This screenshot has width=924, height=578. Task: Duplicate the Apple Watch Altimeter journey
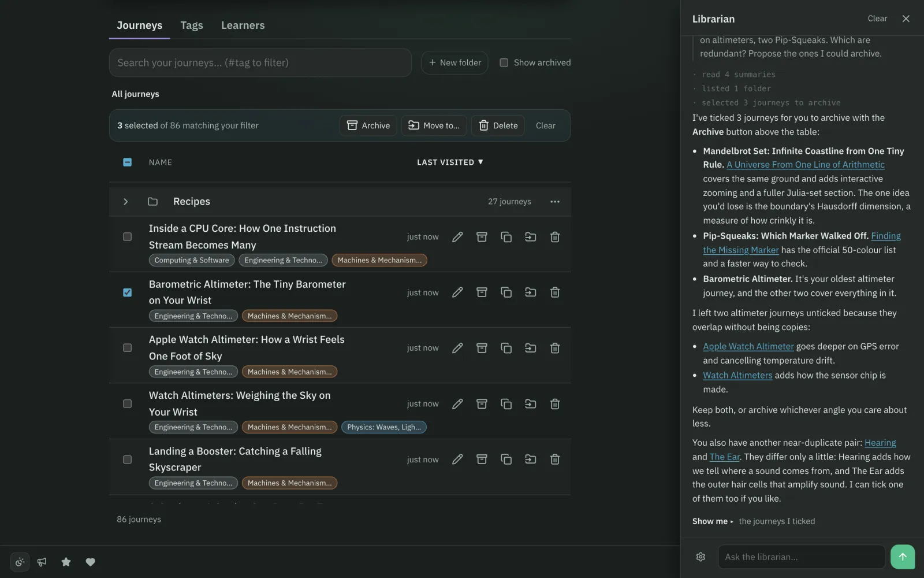click(506, 348)
